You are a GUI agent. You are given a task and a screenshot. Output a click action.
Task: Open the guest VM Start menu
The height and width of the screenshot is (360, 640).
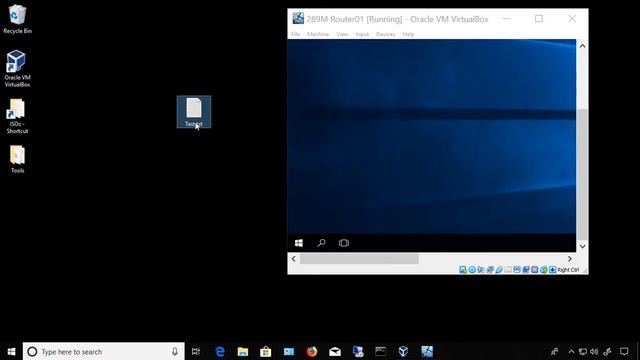(x=299, y=243)
